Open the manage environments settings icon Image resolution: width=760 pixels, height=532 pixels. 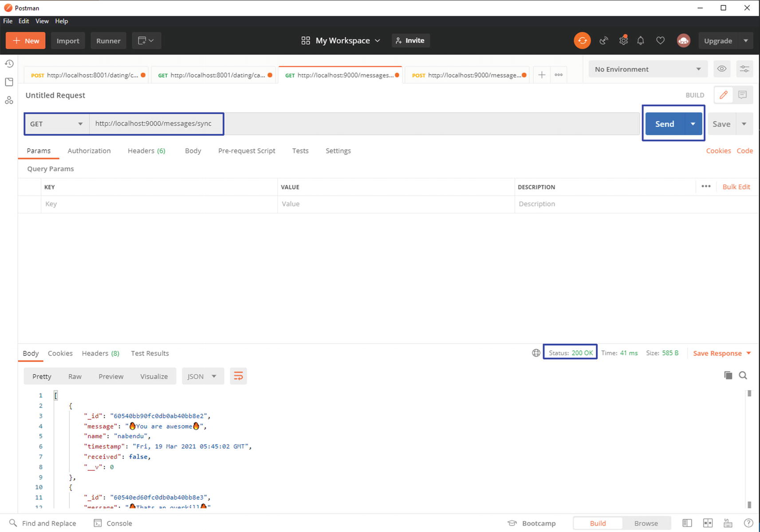tap(744, 69)
